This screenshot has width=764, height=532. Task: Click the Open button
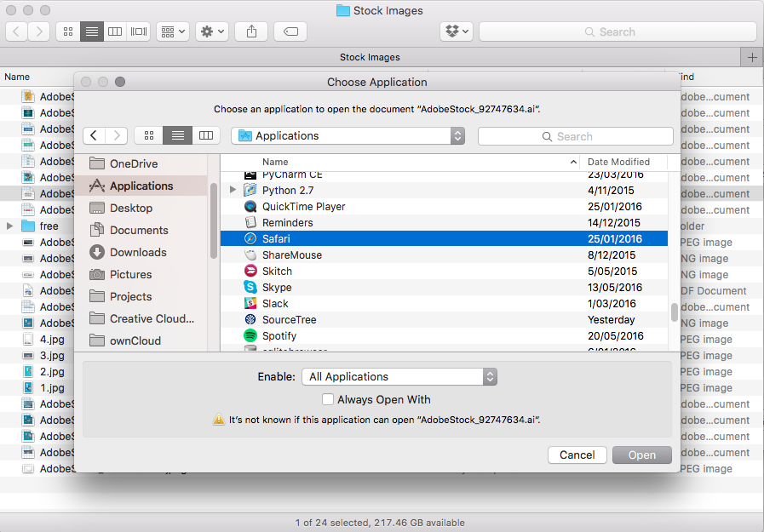point(641,455)
